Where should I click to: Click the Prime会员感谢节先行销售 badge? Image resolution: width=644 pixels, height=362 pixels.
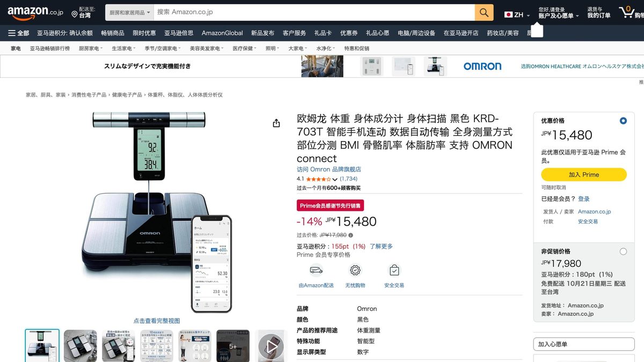[x=331, y=205]
